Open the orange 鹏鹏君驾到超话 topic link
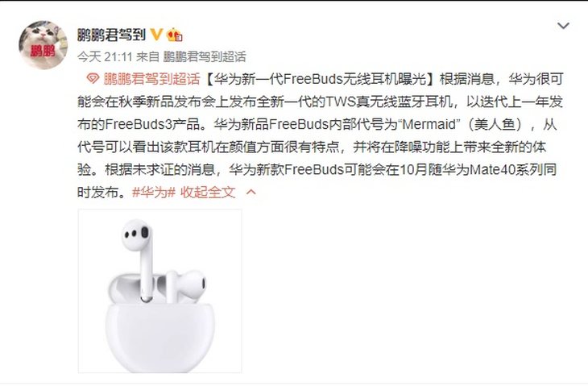588x390 pixels. 152,79
